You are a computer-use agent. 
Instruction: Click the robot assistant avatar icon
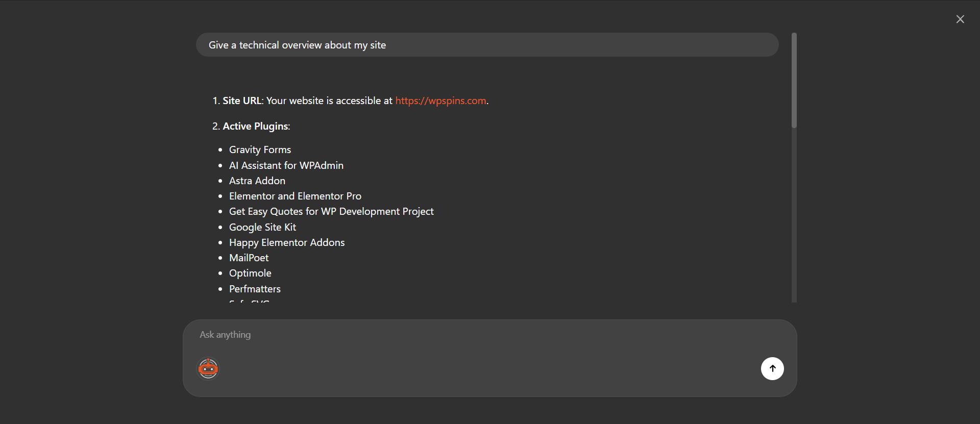point(208,368)
